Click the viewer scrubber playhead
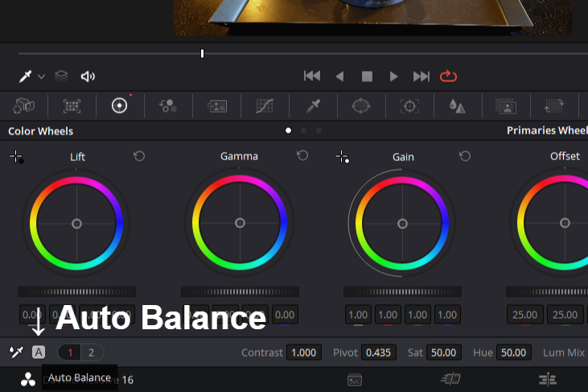Image resolution: width=588 pixels, height=392 pixels. (202, 54)
